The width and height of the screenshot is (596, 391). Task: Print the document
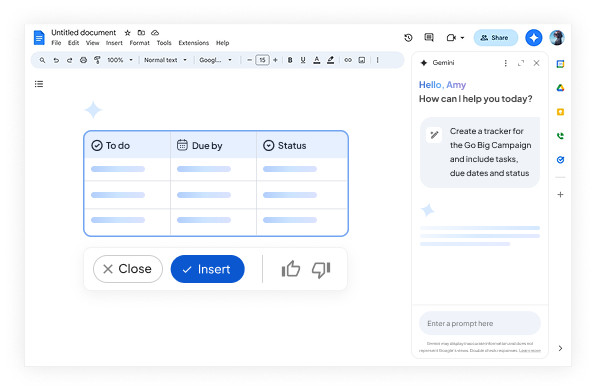coord(83,60)
